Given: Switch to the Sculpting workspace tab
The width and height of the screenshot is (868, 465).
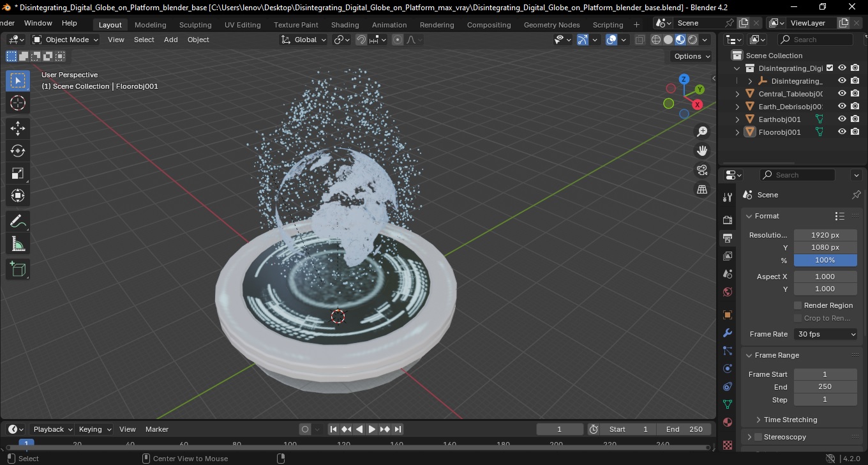Looking at the screenshot, I should [x=195, y=25].
